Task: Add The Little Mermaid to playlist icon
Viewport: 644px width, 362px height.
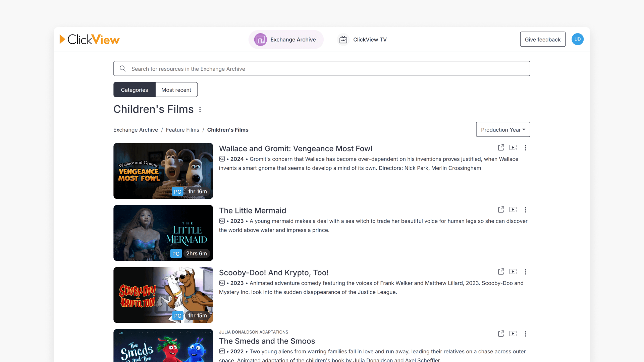Action: coord(513,209)
